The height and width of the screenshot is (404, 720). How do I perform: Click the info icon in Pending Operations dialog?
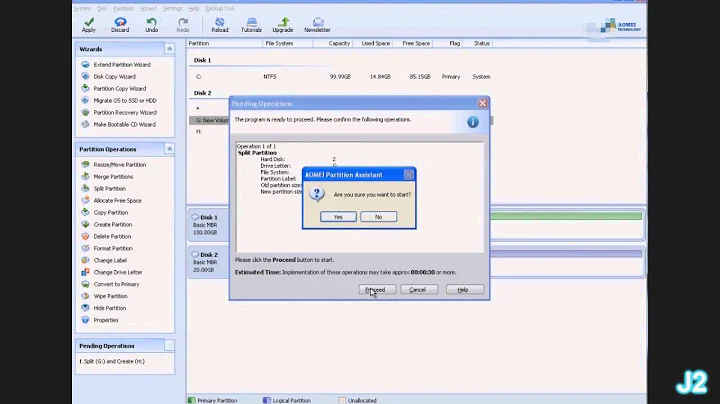(x=473, y=122)
